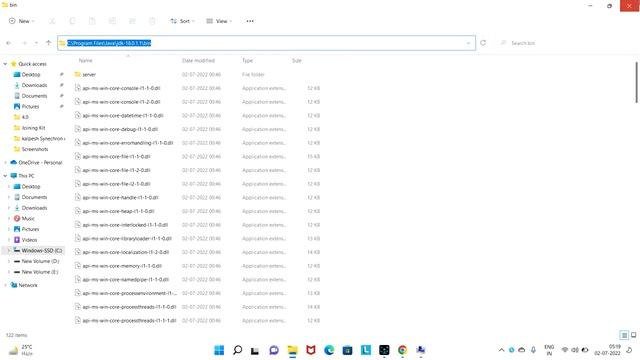
Task: Switch to large thumbnails view button
Action: [x=633, y=336]
